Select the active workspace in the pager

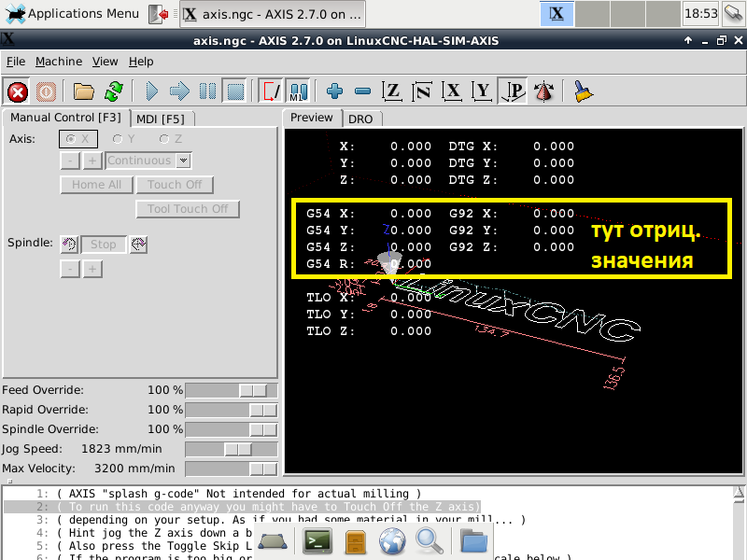tap(557, 14)
